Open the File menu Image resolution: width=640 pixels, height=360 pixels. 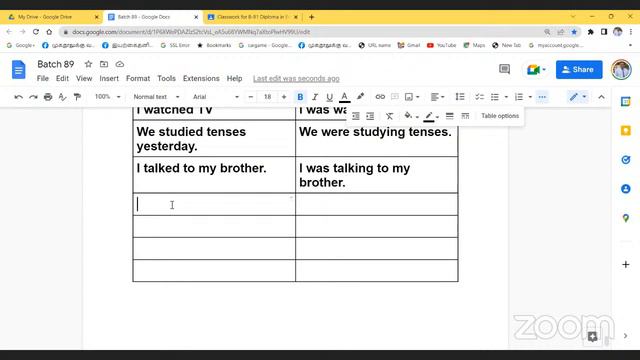(x=42, y=78)
